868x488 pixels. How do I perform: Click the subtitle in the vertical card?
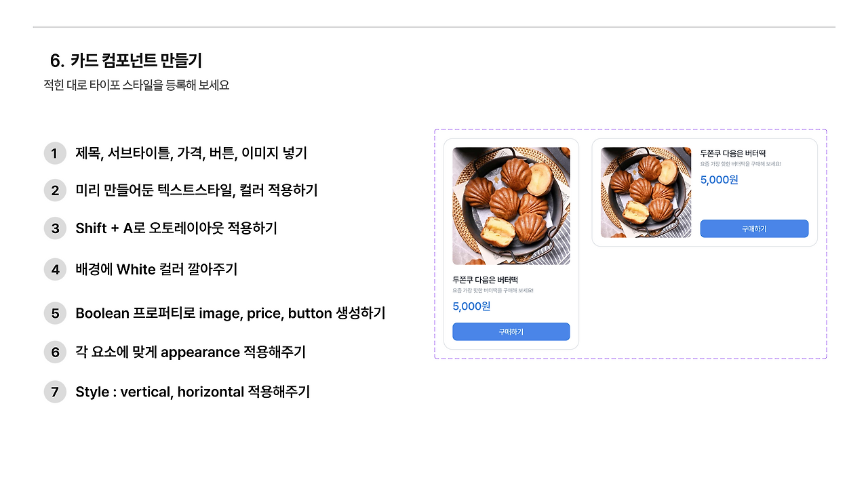coord(493,291)
